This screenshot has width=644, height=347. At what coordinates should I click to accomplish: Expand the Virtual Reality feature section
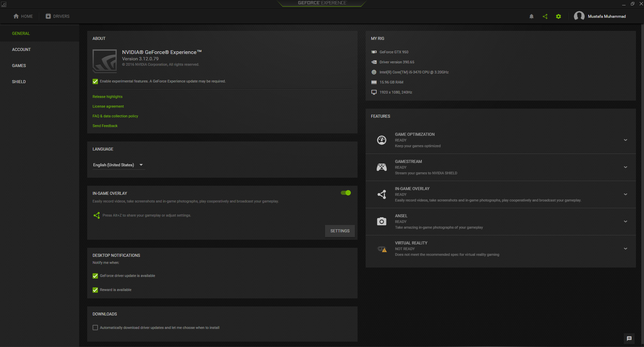pos(626,249)
